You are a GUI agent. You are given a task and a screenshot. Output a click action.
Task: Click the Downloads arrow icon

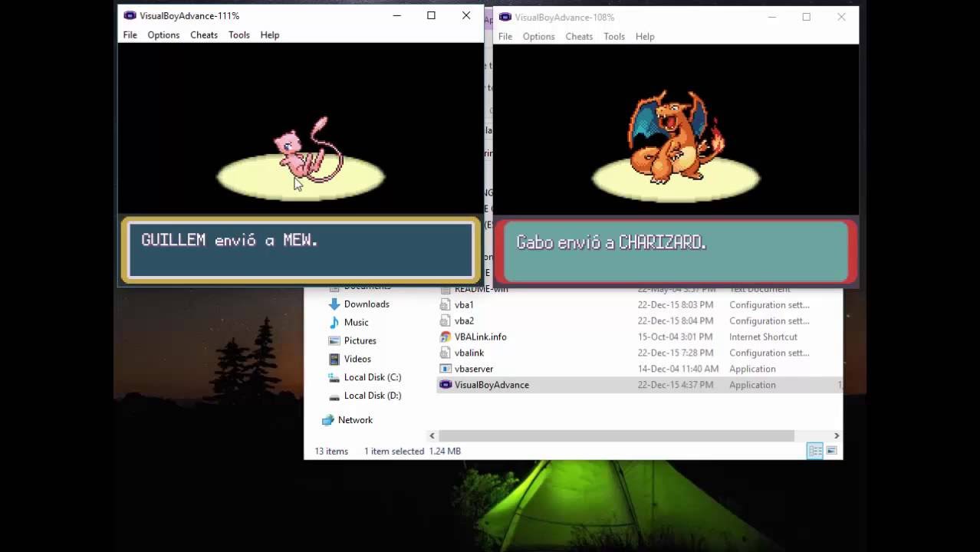click(x=334, y=304)
